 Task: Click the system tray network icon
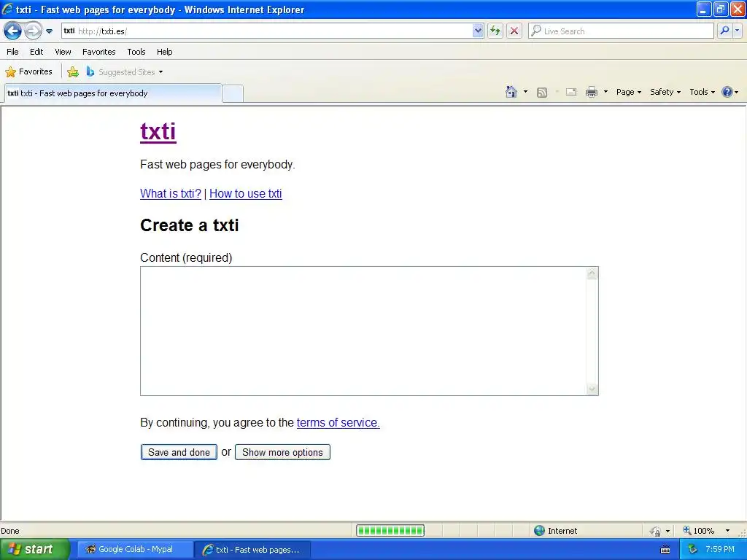(693, 550)
